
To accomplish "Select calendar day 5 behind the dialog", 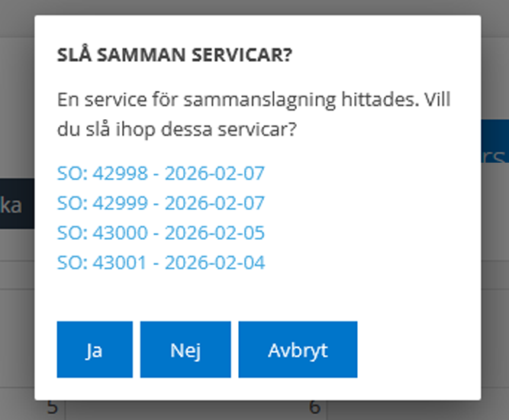I will [51, 409].
